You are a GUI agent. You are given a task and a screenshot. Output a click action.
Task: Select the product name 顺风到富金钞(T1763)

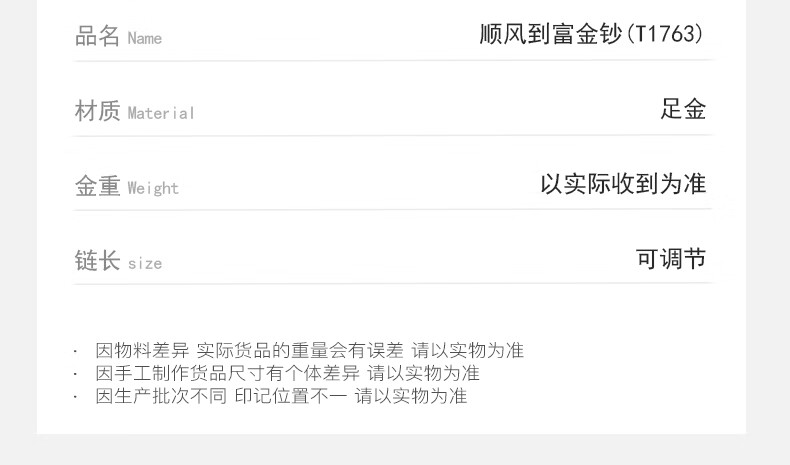tap(591, 34)
